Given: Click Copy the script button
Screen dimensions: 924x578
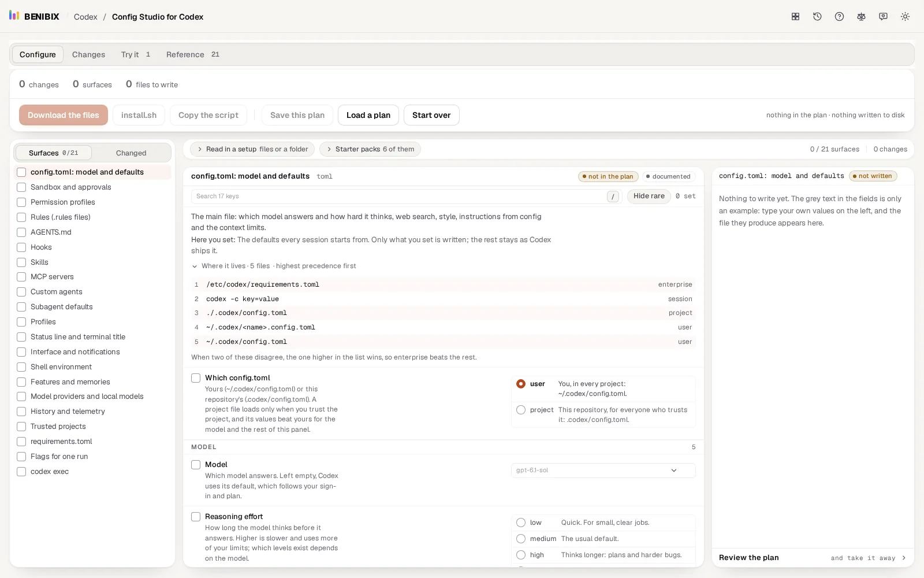Looking at the screenshot, I should click(x=208, y=115).
